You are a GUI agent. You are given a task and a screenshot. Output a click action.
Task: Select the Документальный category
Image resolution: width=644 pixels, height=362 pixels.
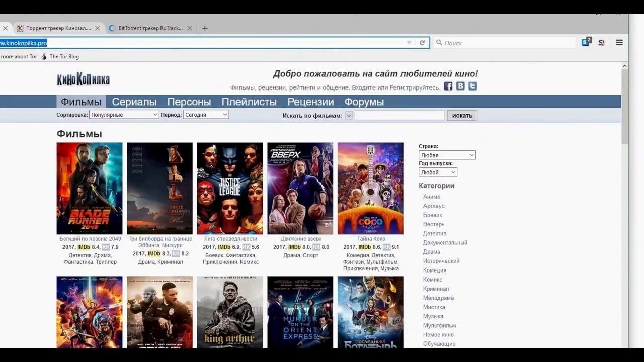tap(445, 242)
